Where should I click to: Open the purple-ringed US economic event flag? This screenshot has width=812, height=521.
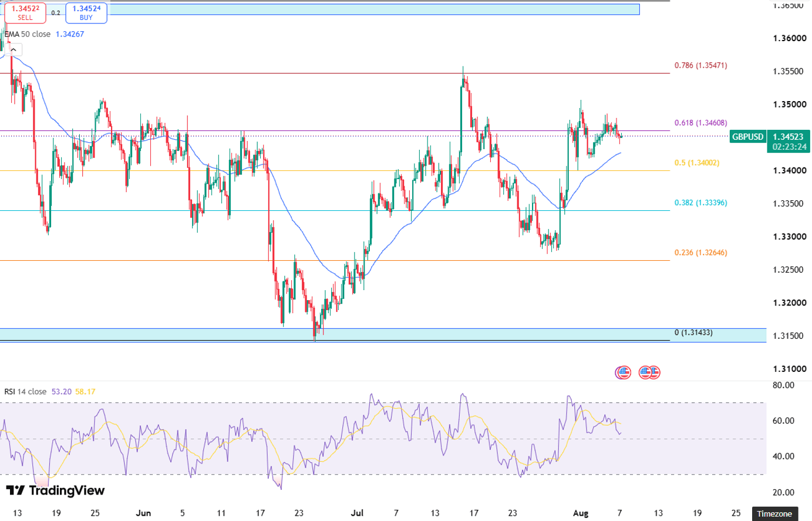pyautogui.click(x=623, y=372)
